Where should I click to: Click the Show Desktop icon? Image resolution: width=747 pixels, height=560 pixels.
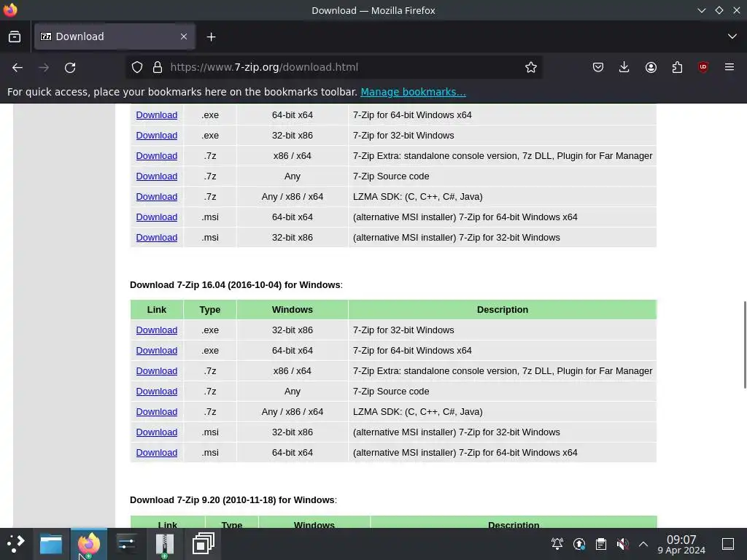(728, 544)
